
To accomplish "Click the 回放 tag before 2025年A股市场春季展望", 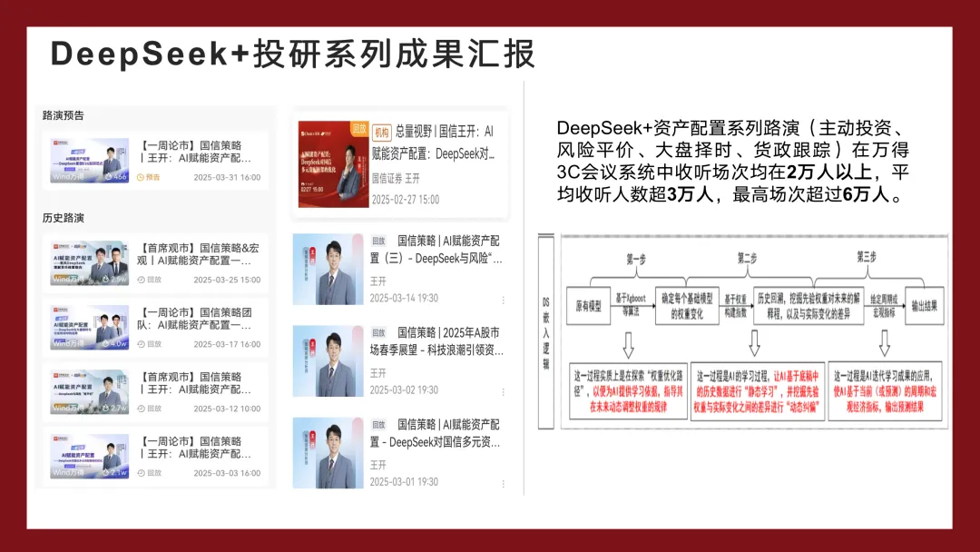I will click(x=378, y=332).
